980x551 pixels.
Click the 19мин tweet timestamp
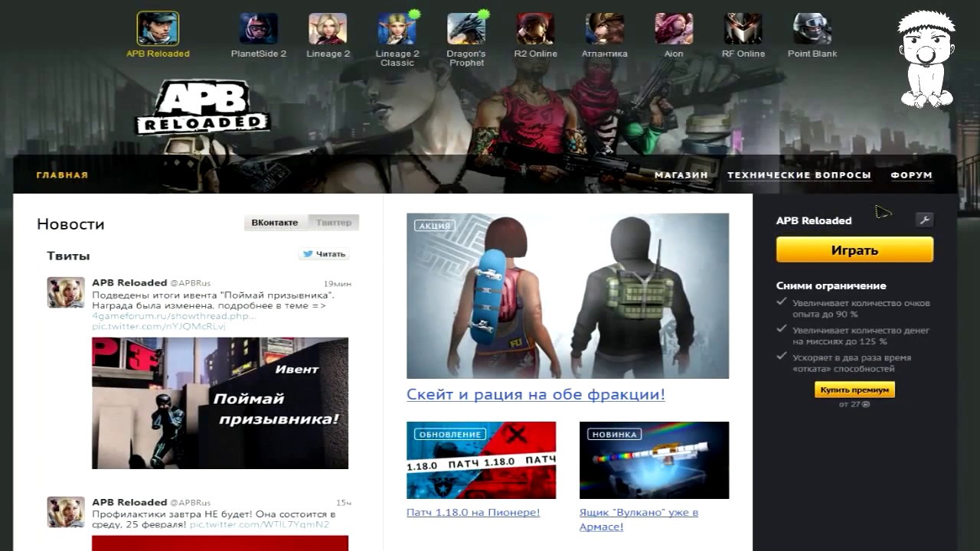(338, 284)
